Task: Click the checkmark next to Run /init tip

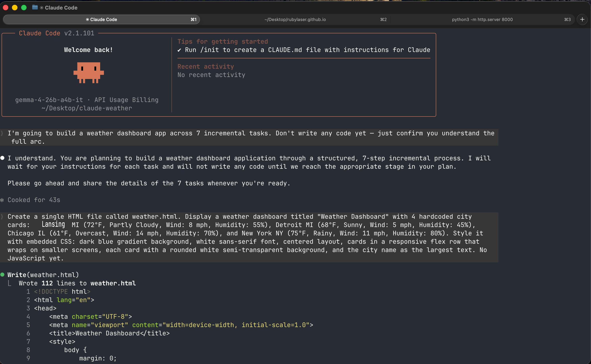Action: click(x=179, y=50)
